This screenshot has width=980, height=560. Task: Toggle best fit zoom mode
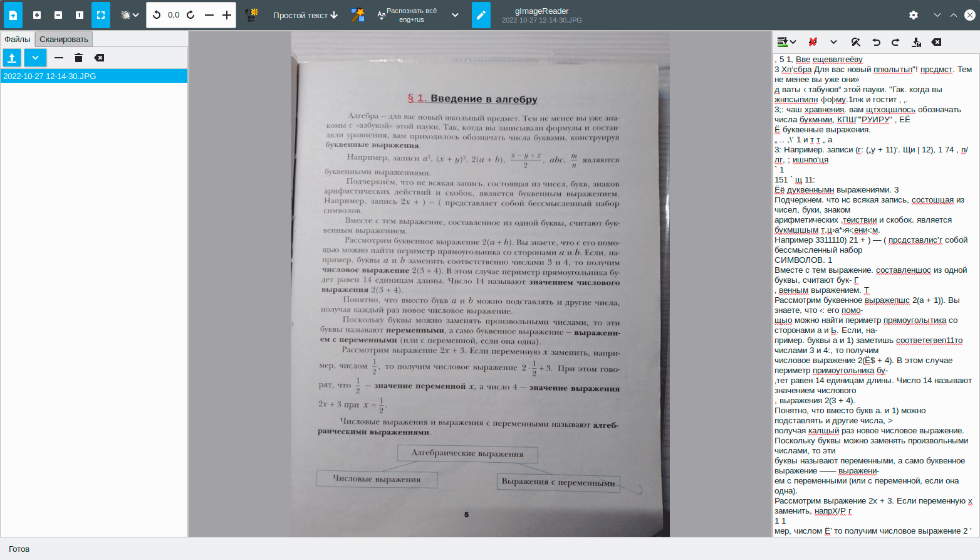click(101, 15)
